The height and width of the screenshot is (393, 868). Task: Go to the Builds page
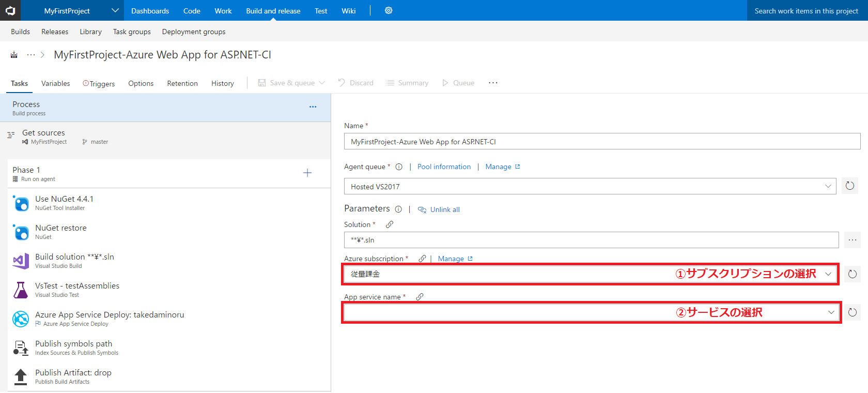(20, 32)
